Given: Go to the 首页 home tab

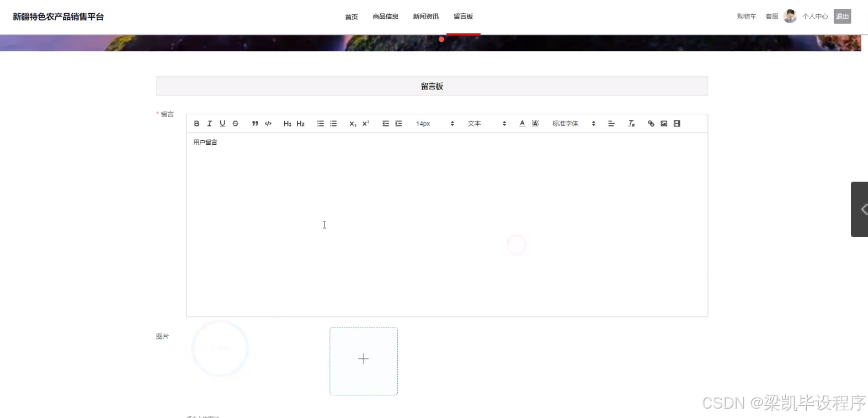Looking at the screenshot, I should click(x=352, y=17).
